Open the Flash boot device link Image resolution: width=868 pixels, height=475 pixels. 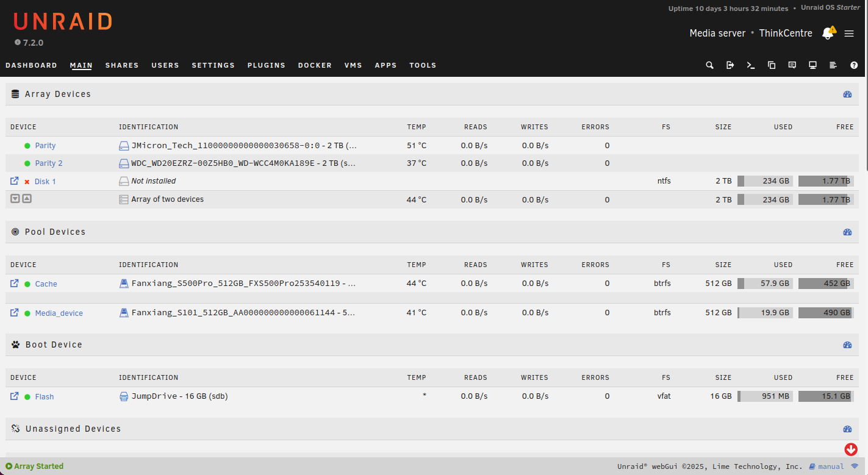point(45,397)
